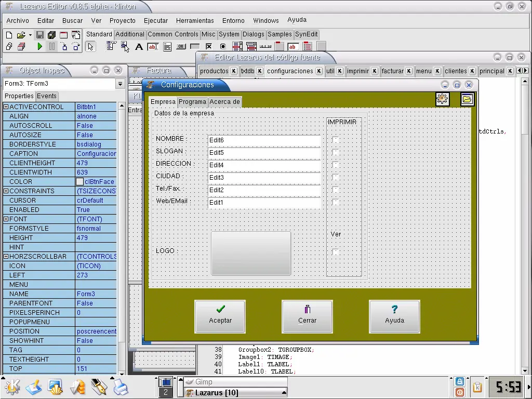The image size is (532, 399).
Task: Toggle the print checkbox beside NOMBRE
Action: (x=336, y=140)
